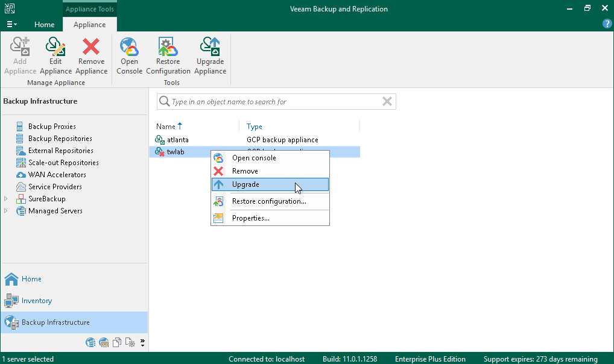
Task: Choose Remove from context menu
Action: [x=270, y=171]
